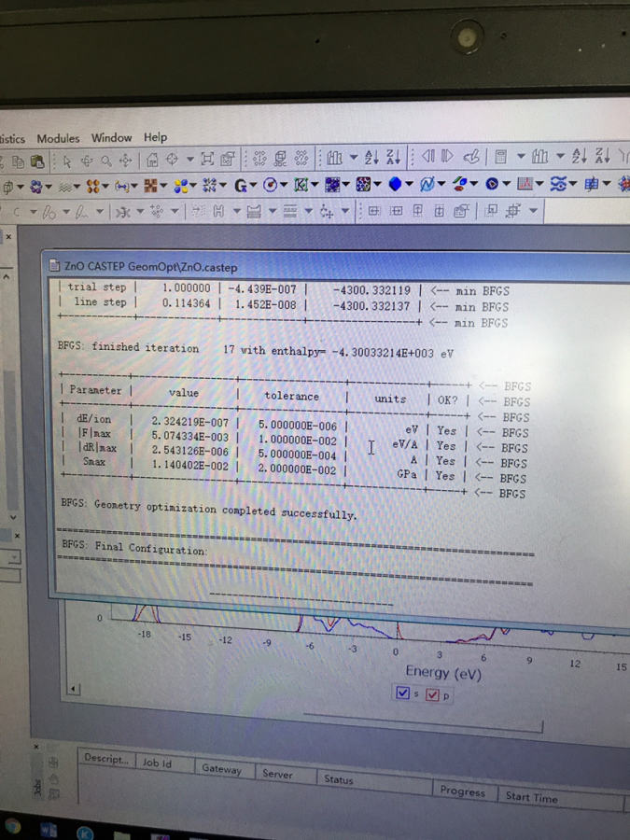Screen dimensions: 630x840
Task: Click the cube with abc label icon
Action: pos(280,158)
